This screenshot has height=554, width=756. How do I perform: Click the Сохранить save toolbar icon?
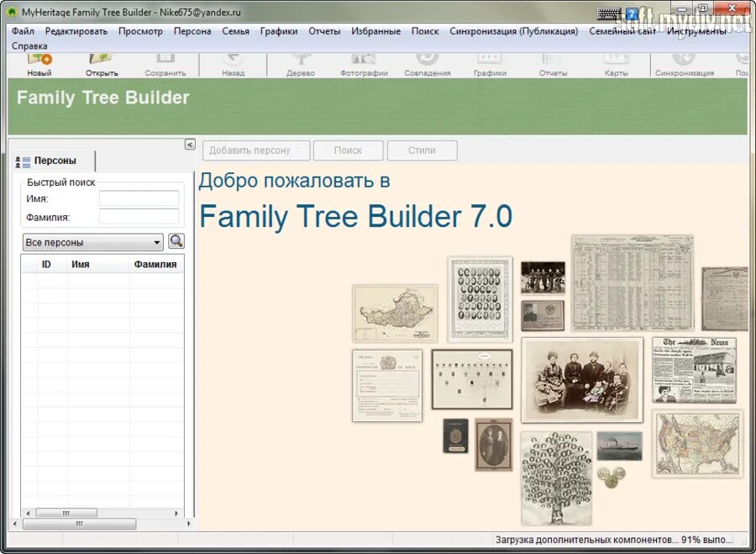point(165,65)
